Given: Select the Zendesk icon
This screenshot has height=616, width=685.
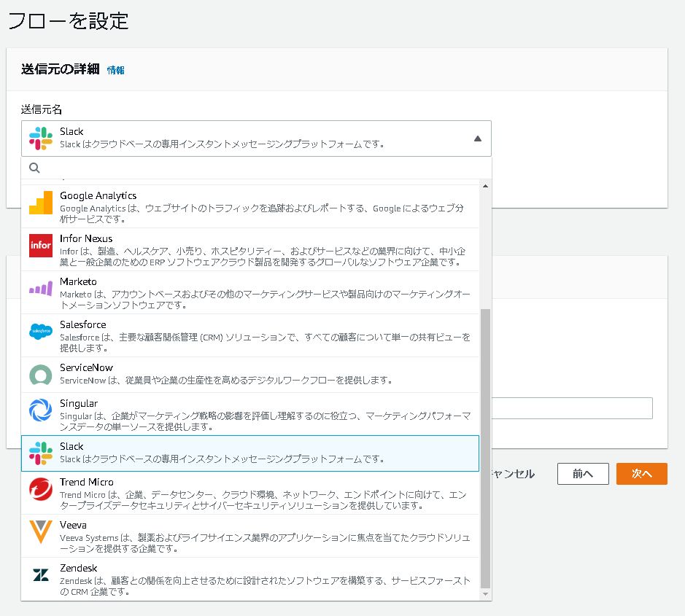Looking at the screenshot, I should click(40, 574).
